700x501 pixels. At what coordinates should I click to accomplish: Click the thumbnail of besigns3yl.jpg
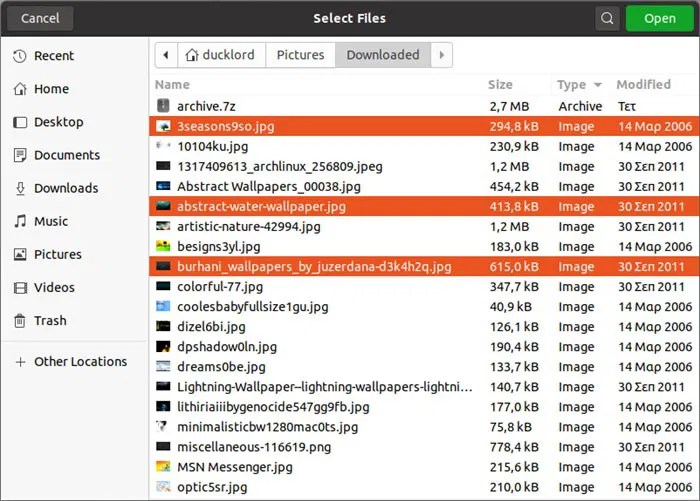[x=163, y=246]
